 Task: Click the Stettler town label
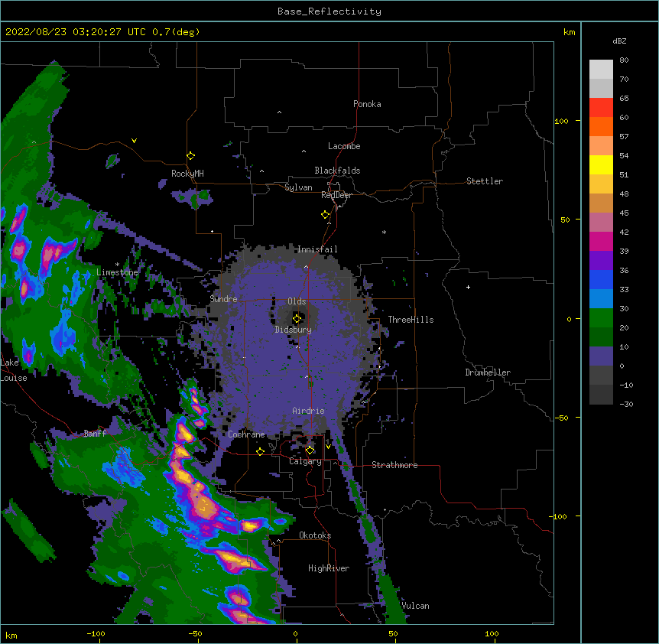(x=485, y=181)
